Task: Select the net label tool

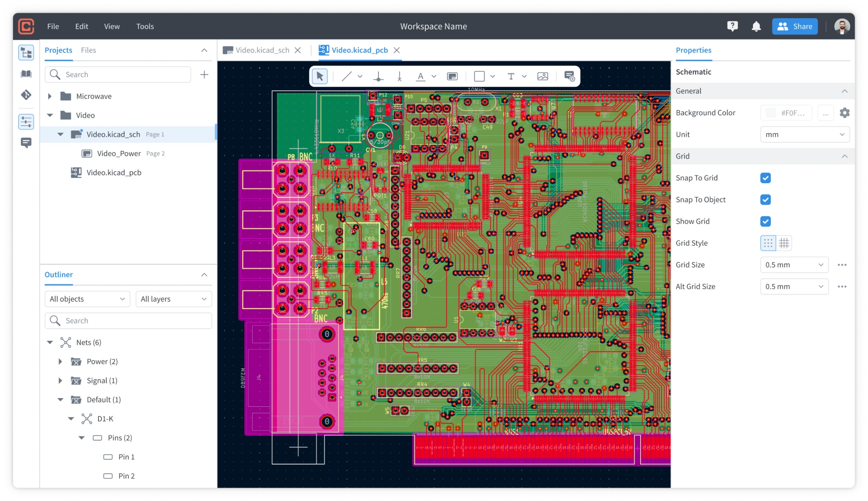Action: pyautogui.click(x=421, y=76)
